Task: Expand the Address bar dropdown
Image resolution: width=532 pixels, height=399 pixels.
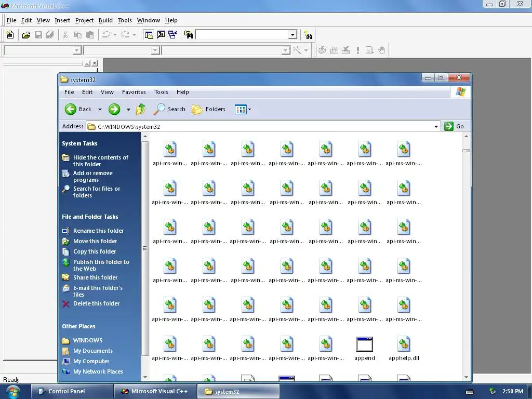Action: [436, 127]
